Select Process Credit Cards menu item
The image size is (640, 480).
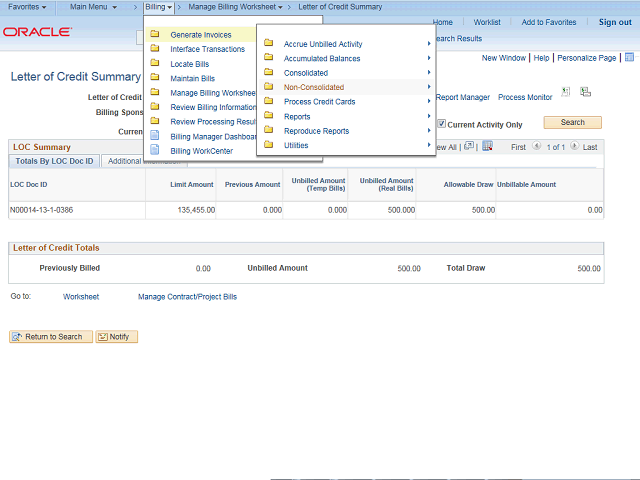[319, 102]
